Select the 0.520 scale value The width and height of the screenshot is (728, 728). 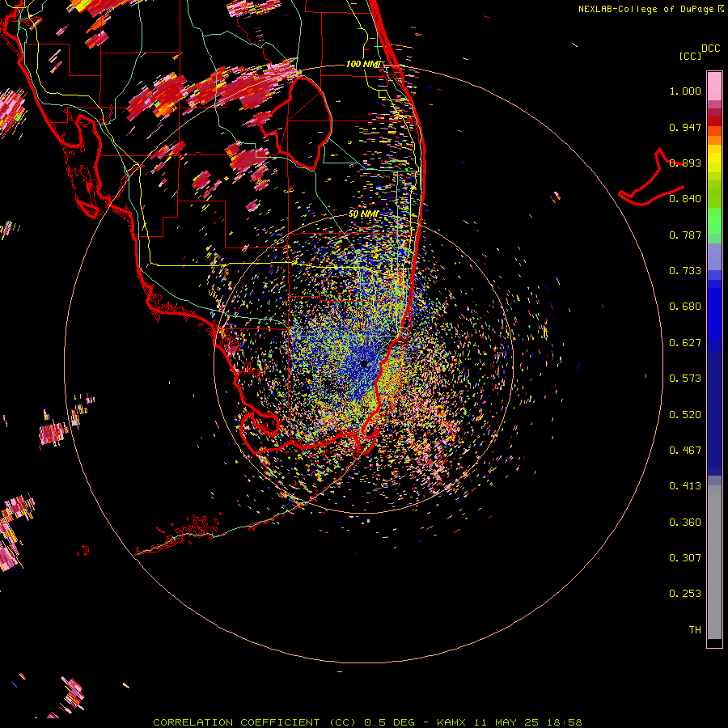coord(685,415)
